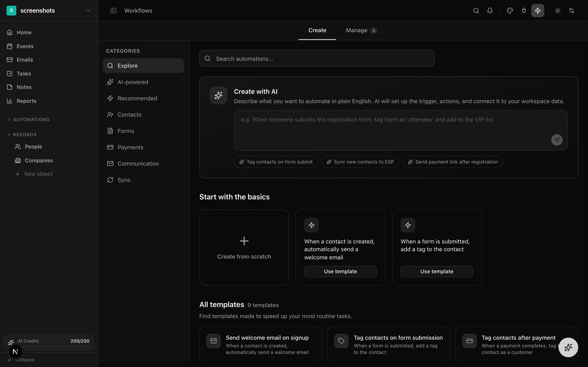The image size is (588, 367).
Task: Toggle the sidebar panel icon beside Workflows
Action: click(x=114, y=11)
